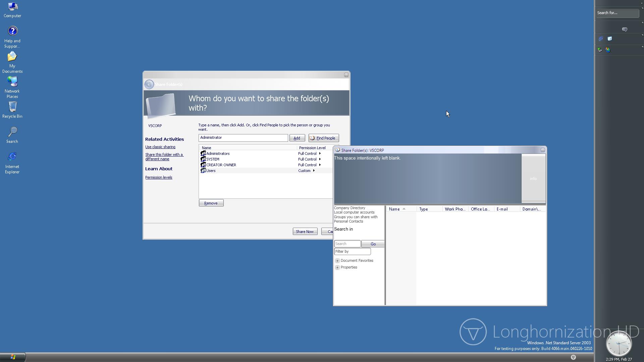The image size is (644, 362).
Task: Sort by Name column header
Action: pos(394,209)
